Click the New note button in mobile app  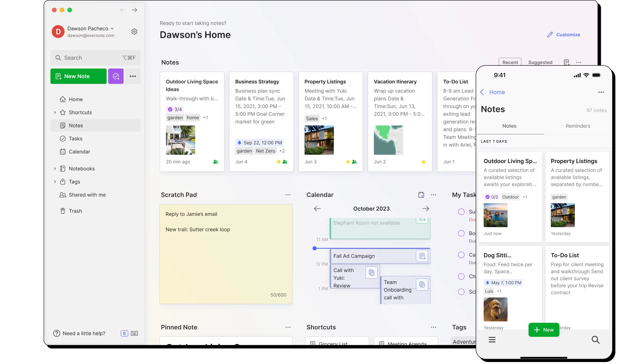(x=544, y=330)
